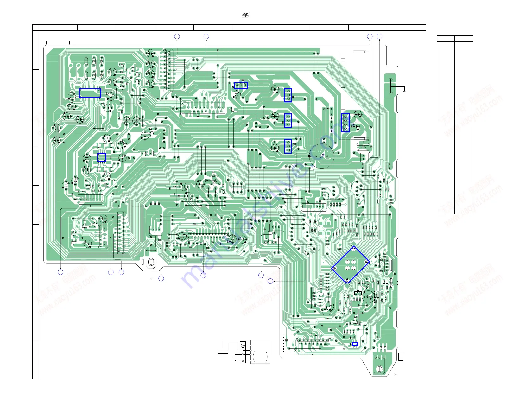Click the manufacturer logo above the board
The width and height of the screenshot is (532, 400).
pos(246,15)
